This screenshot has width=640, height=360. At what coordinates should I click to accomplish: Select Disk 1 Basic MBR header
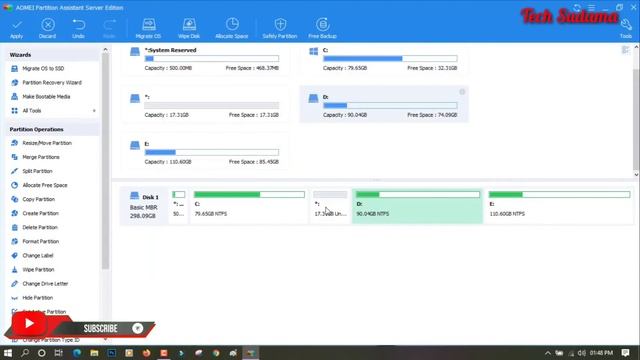click(144, 206)
